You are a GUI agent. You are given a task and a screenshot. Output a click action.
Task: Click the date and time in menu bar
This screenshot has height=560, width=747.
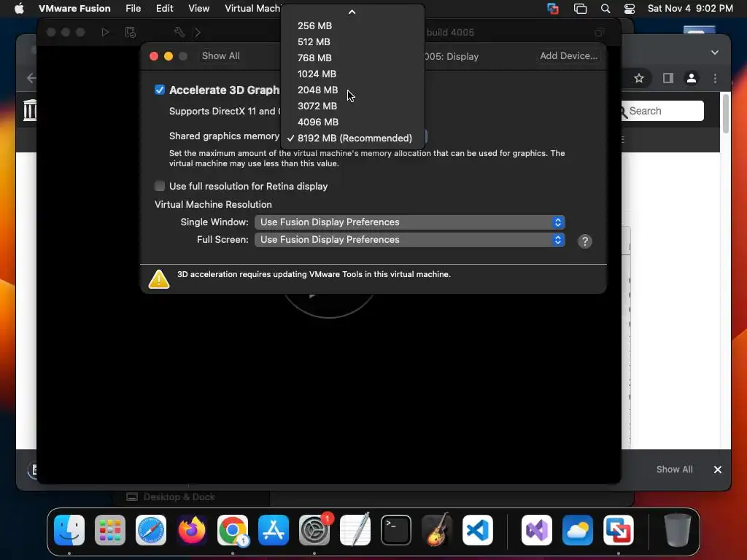(690, 8)
